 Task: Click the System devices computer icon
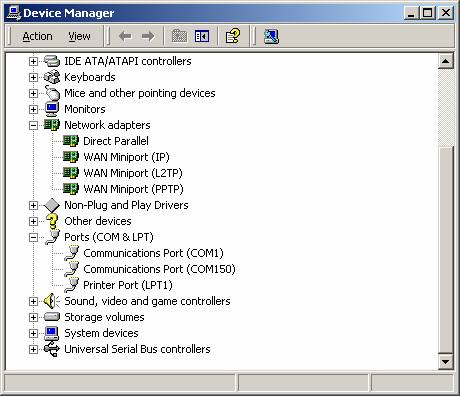click(52, 333)
